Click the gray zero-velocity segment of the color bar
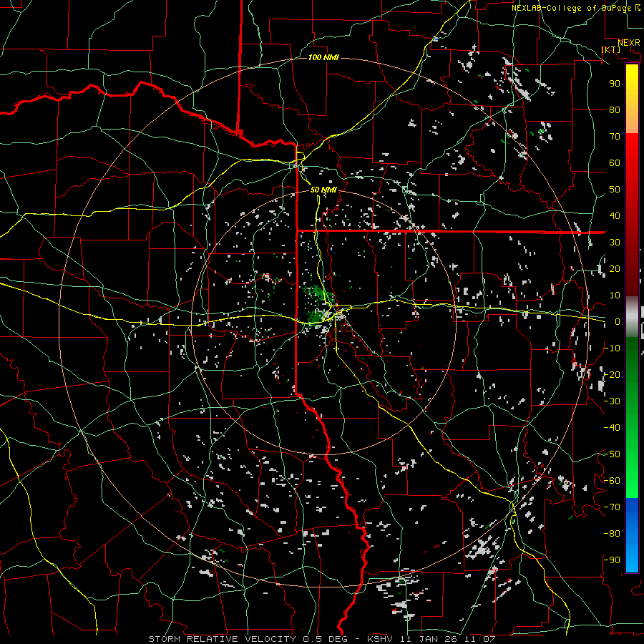The width and height of the screenshot is (644, 644). pos(632,317)
